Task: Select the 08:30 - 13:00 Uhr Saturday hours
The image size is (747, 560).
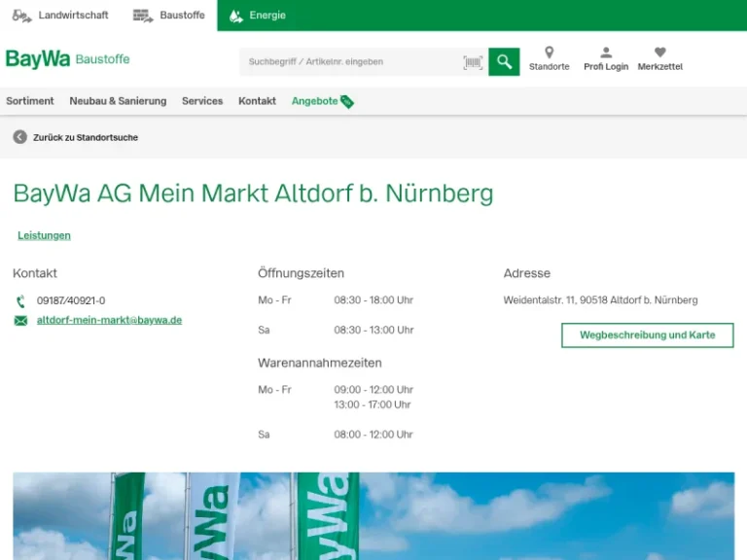Action: click(x=373, y=330)
